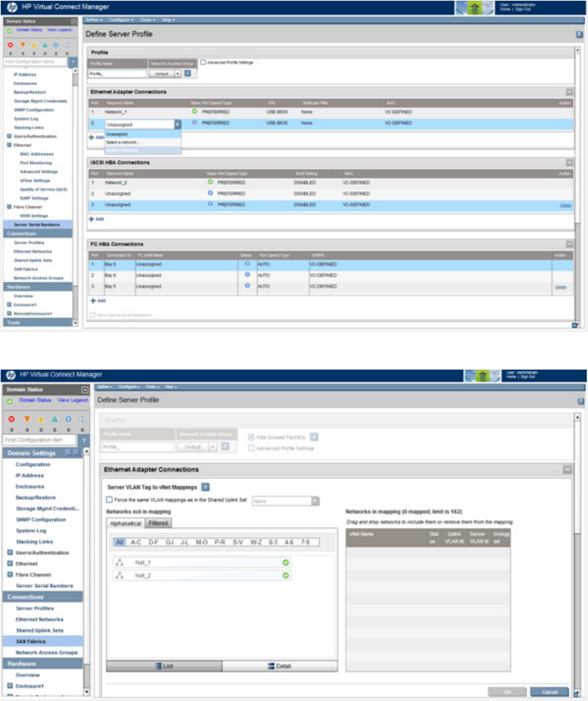
Task: Open Tools menu in top screenshot
Action: click(147, 20)
